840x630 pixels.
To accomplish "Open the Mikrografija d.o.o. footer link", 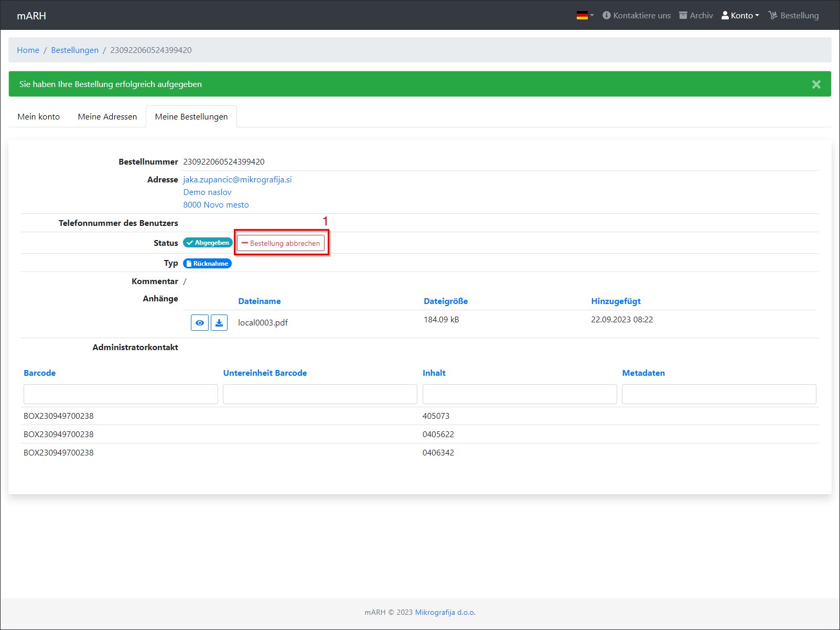I will [445, 612].
